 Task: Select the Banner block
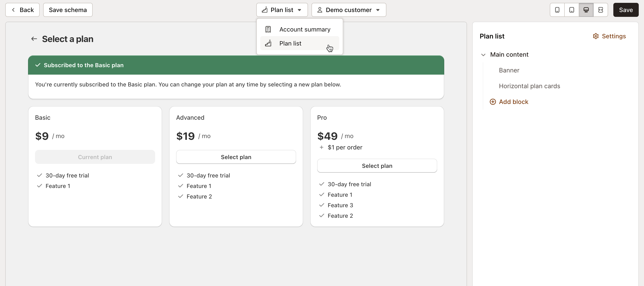509,70
